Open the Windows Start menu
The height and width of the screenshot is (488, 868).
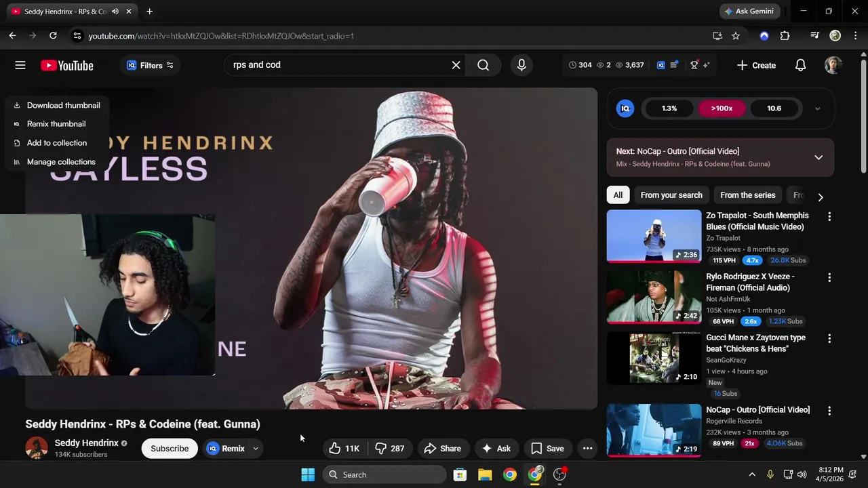pyautogui.click(x=308, y=474)
